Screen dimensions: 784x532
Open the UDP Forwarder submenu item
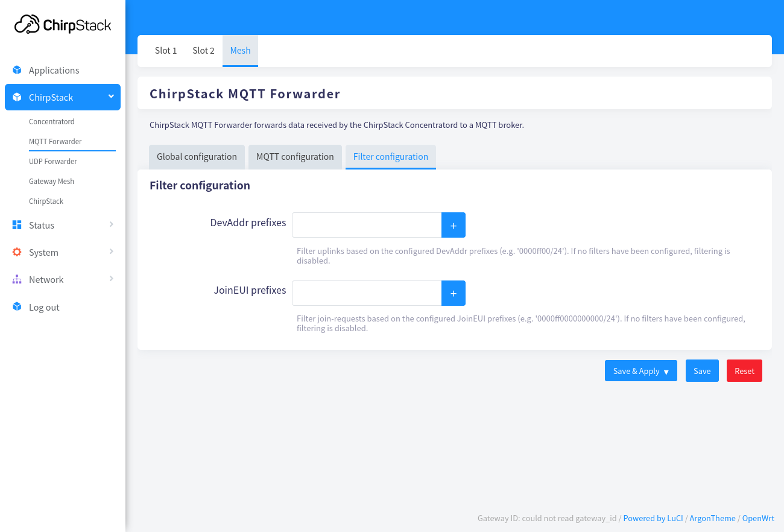tap(53, 161)
